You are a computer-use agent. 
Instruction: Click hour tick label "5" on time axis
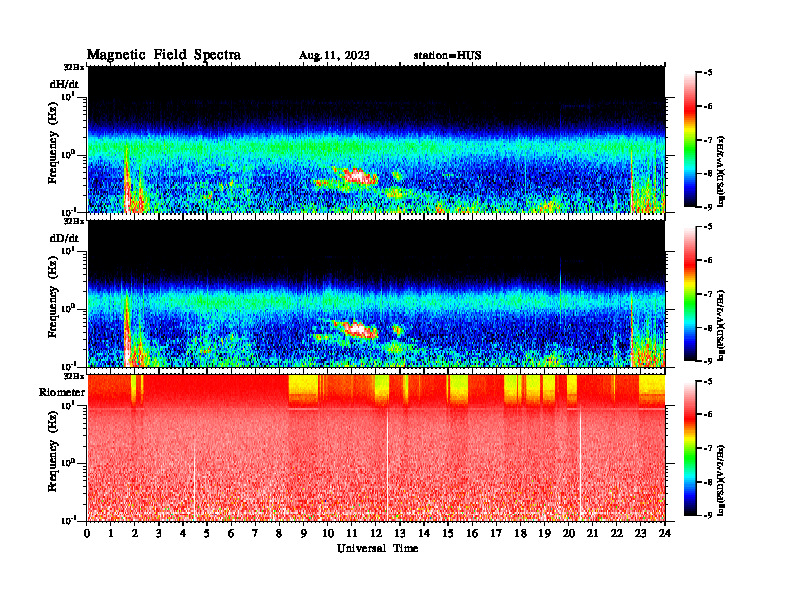pyautogui.click(x=207, y=534)
